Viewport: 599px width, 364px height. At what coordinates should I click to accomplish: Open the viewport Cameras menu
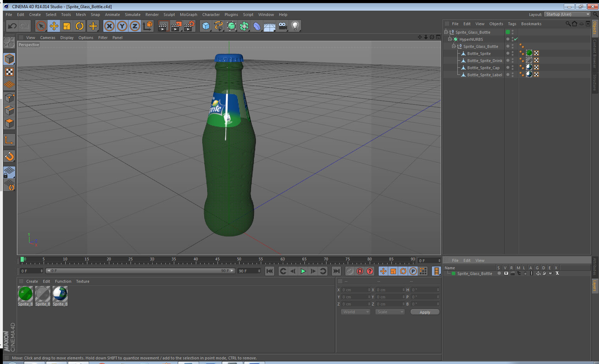[48, 38]
